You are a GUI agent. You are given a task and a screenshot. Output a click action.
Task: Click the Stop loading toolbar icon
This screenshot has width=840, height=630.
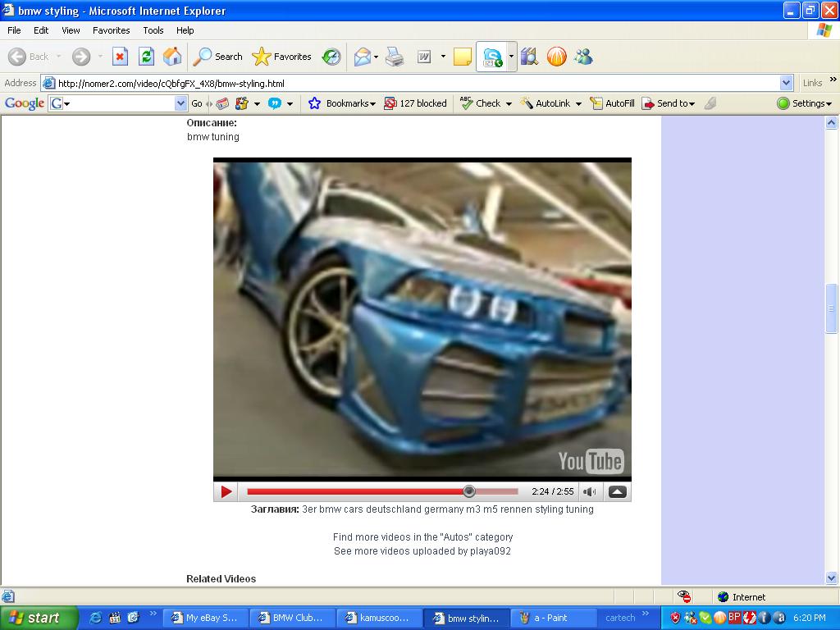tap(120, 57)
